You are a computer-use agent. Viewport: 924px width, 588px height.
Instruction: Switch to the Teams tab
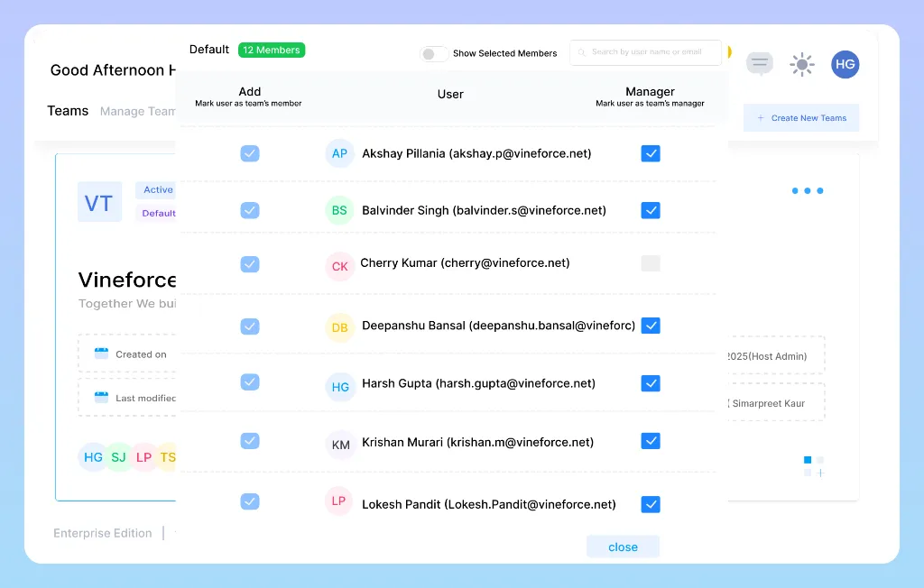[68, 111]
